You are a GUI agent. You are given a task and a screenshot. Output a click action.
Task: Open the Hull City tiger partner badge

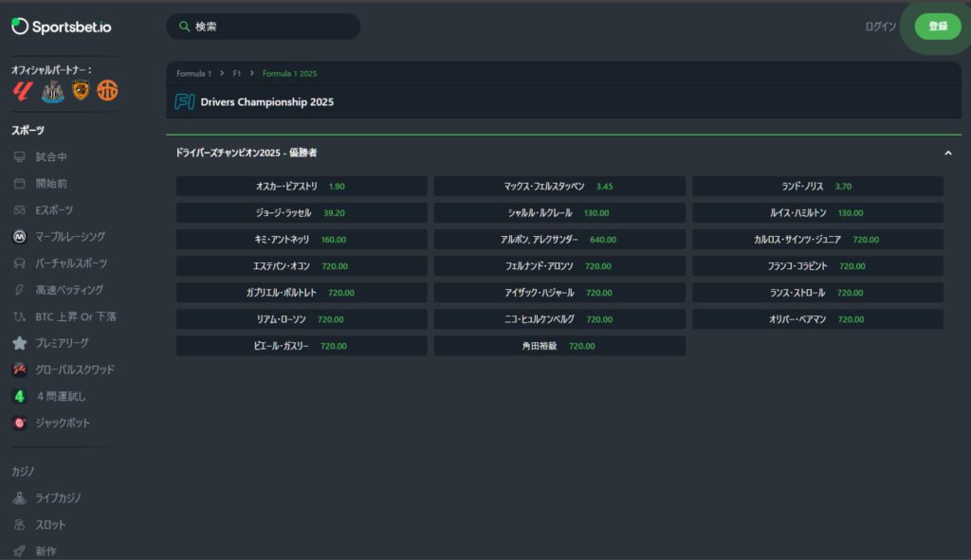tap(81, 91)
